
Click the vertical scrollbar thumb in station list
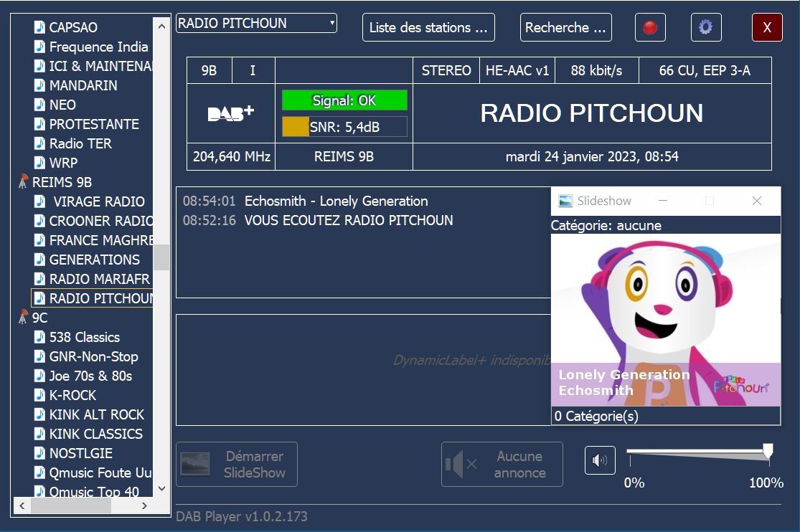coord(161,257)
